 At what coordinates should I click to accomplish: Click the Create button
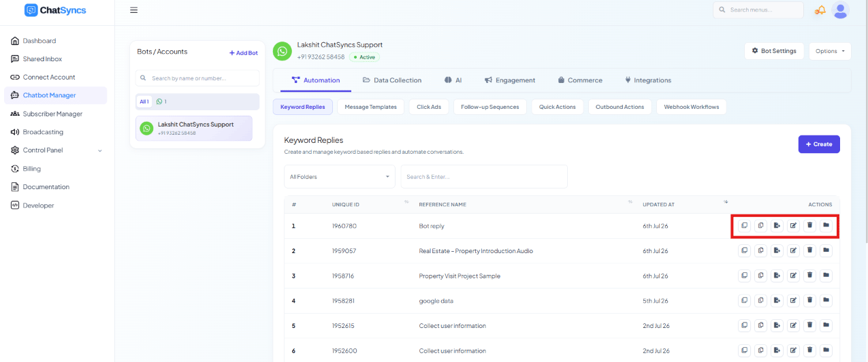click(819, 144)
